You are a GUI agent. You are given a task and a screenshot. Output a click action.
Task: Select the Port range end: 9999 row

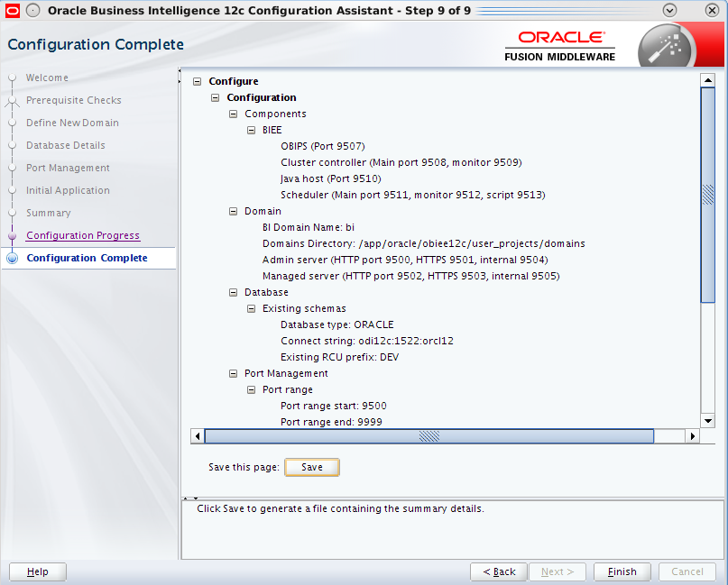click(331, 423)
